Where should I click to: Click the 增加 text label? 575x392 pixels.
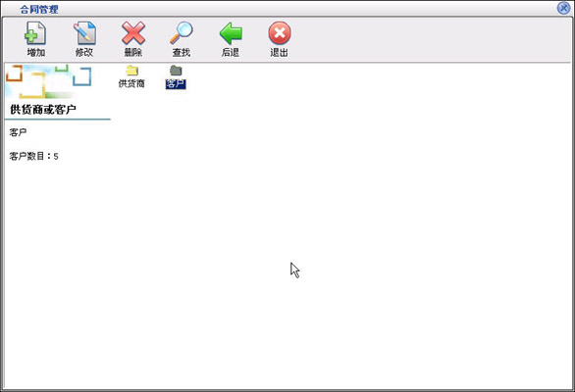(x=36, y=52)
